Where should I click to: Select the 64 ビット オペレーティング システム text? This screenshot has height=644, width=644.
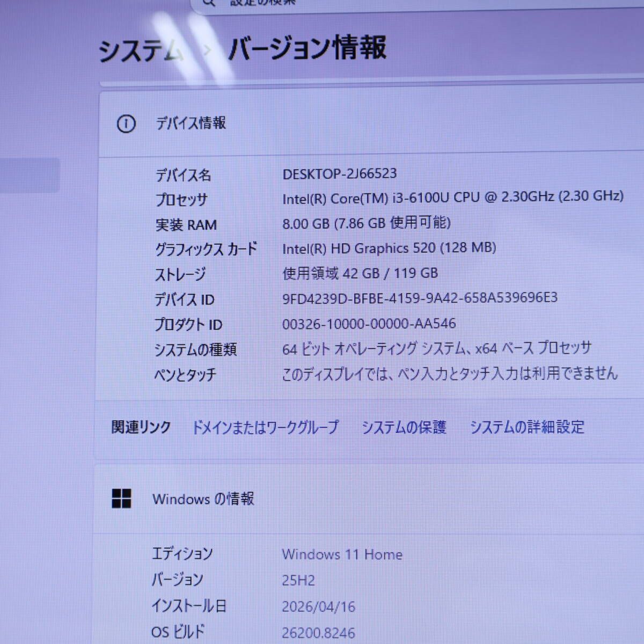[x=437, y=349]
